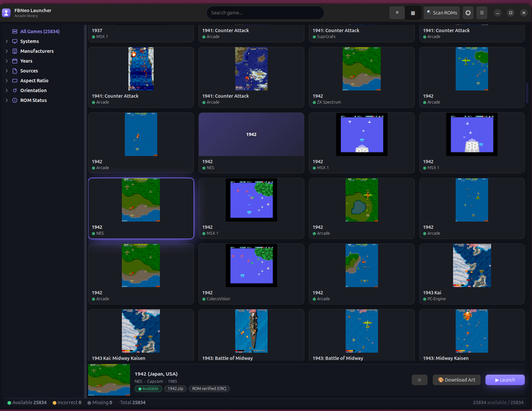This screenshot has width=532, height=411.
Task: Open the hamburger menu icon
Action: [482, 13]
